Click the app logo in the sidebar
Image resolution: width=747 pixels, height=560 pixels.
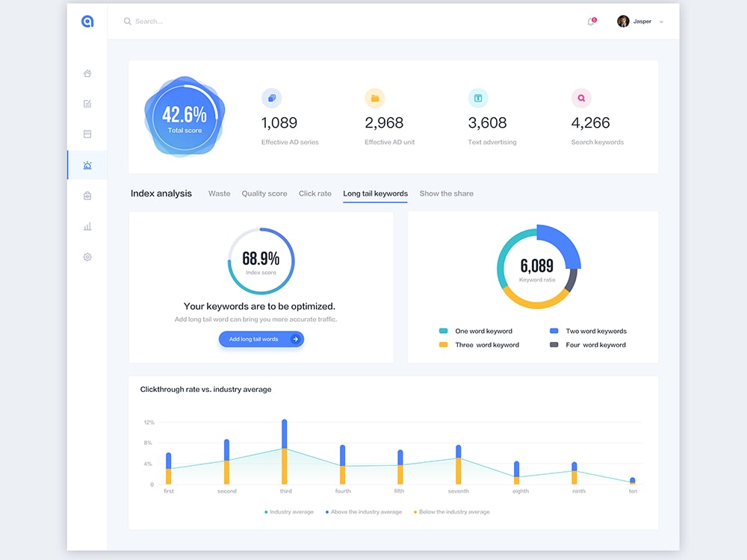(x=87, y=22)
